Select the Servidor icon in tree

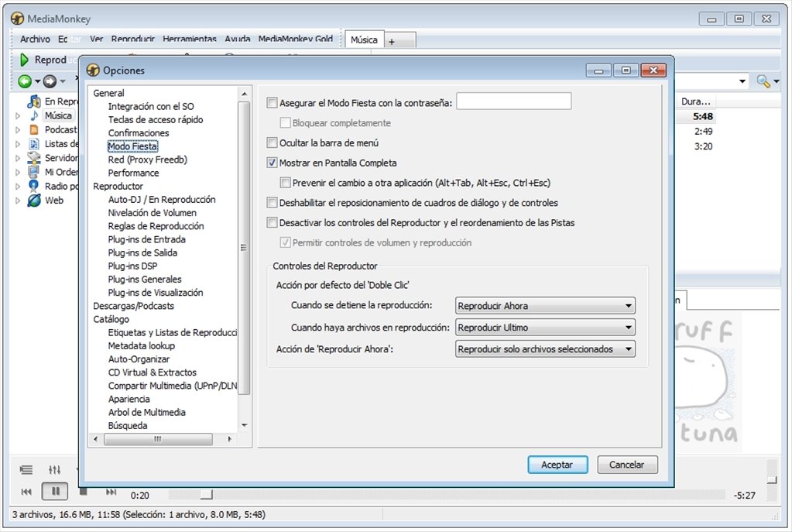pyautogui.click(x=34, y=158)
